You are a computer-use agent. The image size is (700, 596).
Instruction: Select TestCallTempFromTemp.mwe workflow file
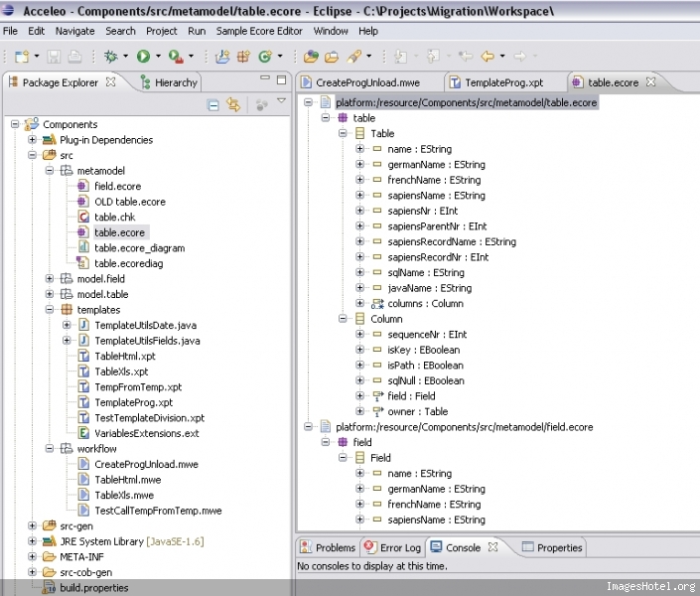click(x=158, y=511)
